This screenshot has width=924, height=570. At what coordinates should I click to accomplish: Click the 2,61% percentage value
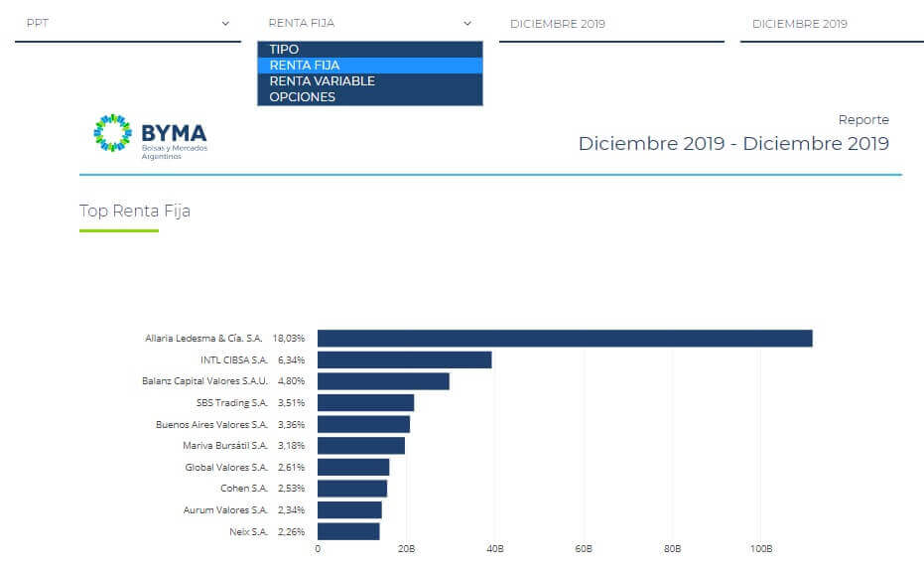292,468
